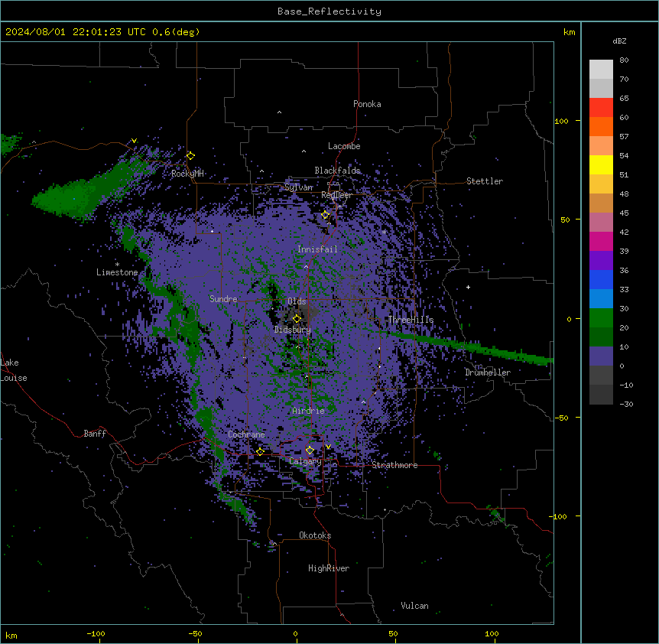Choose the light orange 54–57 dBZ swatch
659x644 pixels.
[601, 146]
